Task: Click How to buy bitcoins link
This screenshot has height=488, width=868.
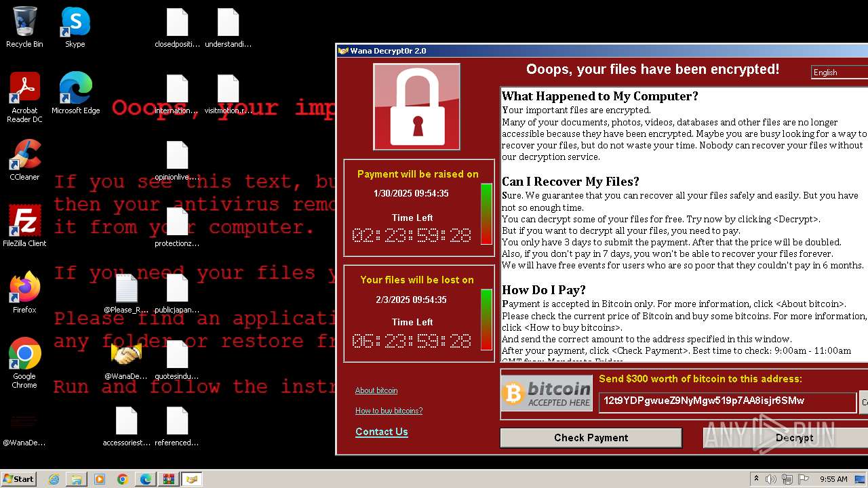Action: pos(389,411)
